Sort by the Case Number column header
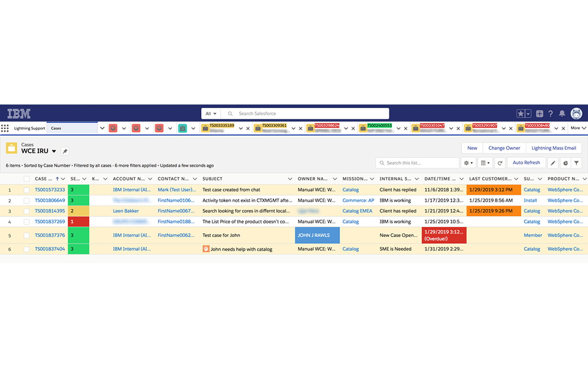 pos(44,179)
